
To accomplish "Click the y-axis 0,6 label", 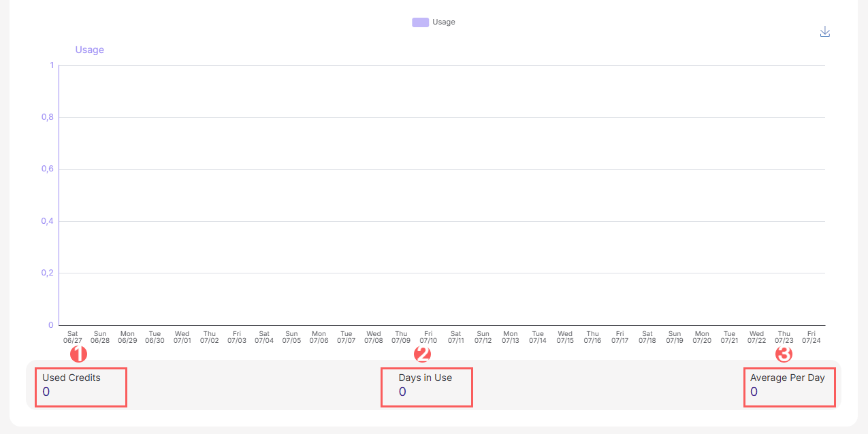I will click(x=46, y=169).
